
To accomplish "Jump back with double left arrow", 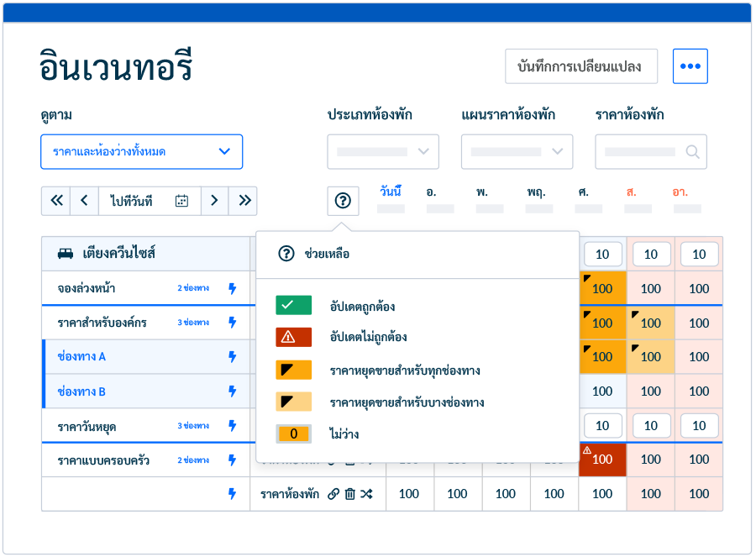I will pos(56,201).
